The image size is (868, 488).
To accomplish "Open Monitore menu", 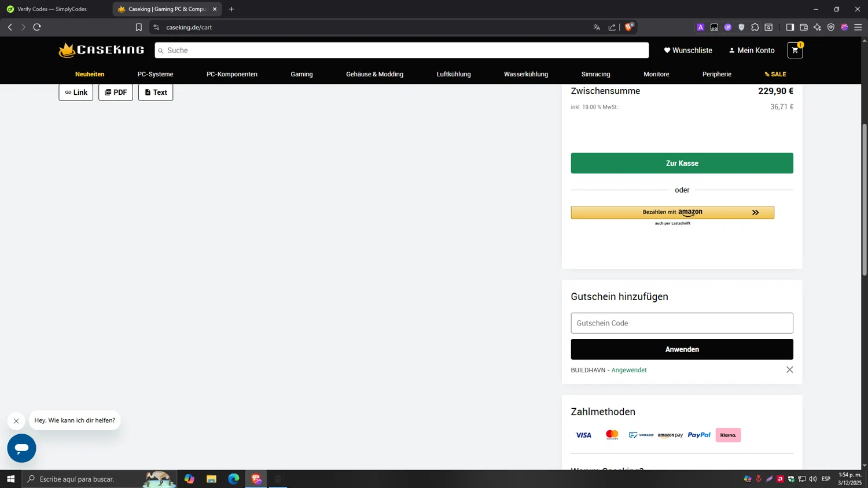I will (x=656, y=74).
